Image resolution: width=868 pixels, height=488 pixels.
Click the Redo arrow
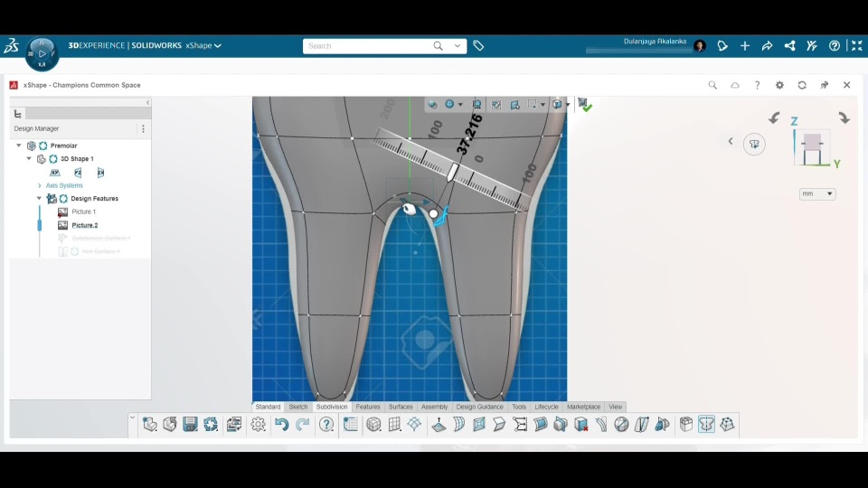(302, 425)
